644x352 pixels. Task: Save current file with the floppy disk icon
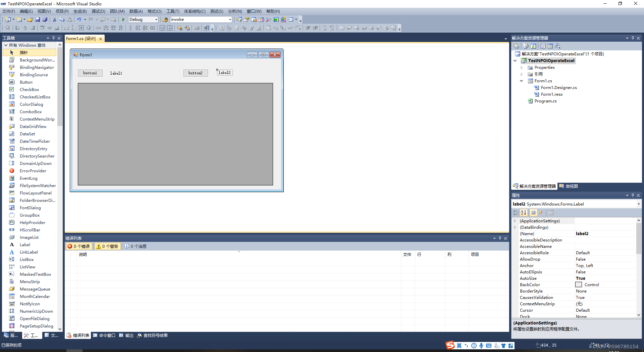(38, 19)
